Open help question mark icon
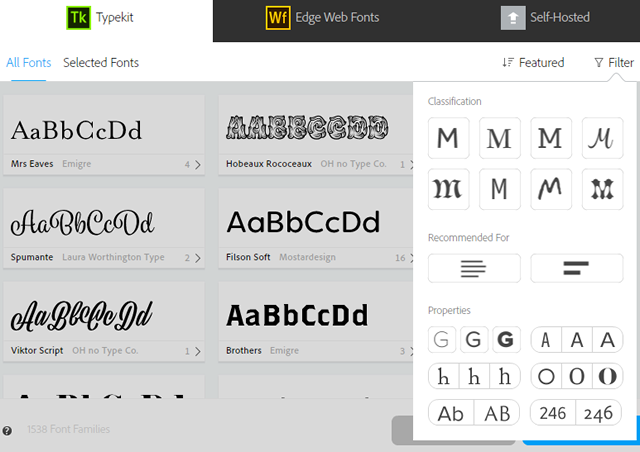 (7, 430)
